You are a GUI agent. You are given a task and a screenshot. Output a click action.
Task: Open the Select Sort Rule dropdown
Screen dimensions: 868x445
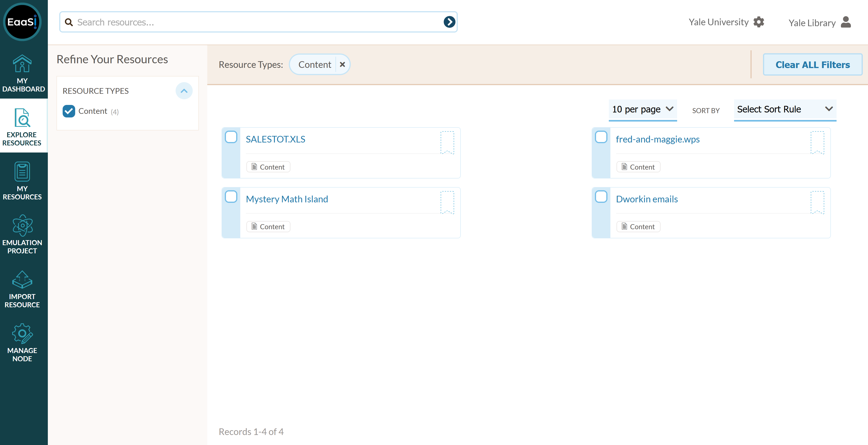point(785,109)
